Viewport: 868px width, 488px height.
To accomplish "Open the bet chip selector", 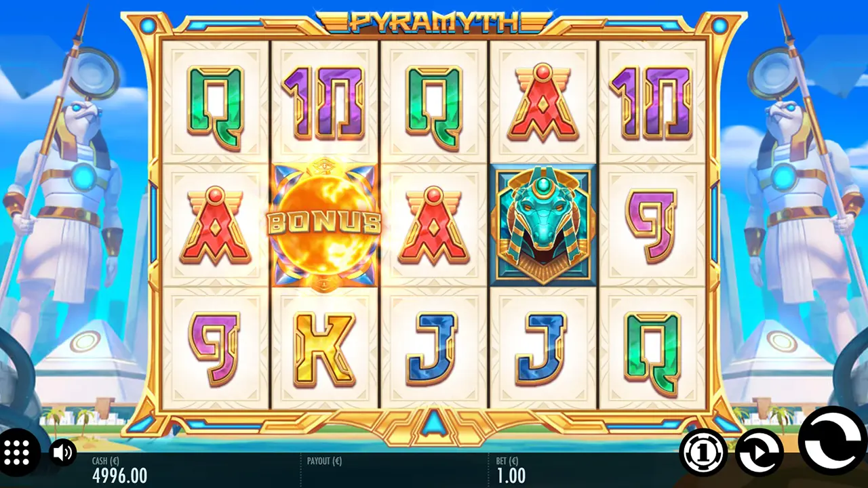I will click(x=703, y=451).
